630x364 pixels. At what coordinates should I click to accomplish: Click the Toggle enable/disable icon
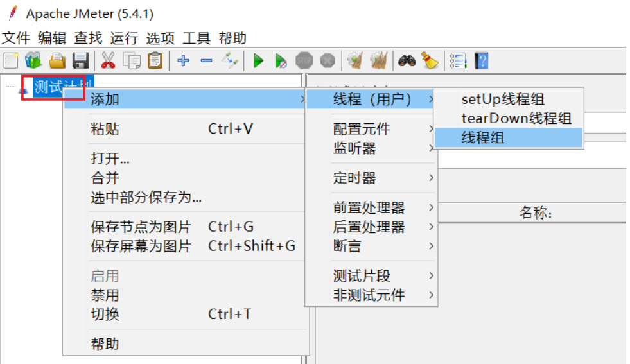pos(230,60)
